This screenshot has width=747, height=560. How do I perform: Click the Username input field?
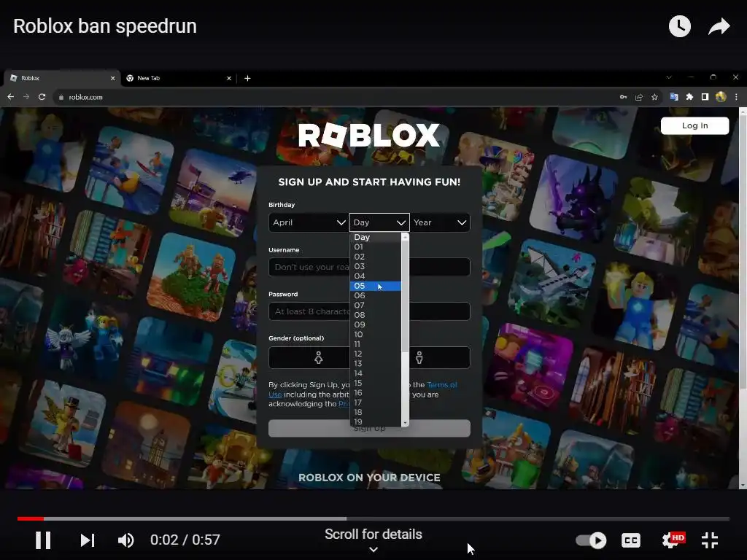click(x=369, y=267)
